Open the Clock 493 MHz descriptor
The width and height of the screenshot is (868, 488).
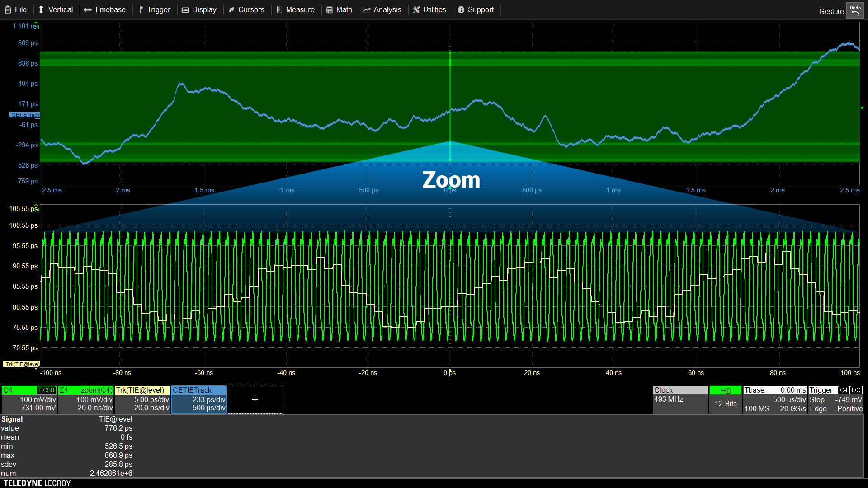pos(680,399)
